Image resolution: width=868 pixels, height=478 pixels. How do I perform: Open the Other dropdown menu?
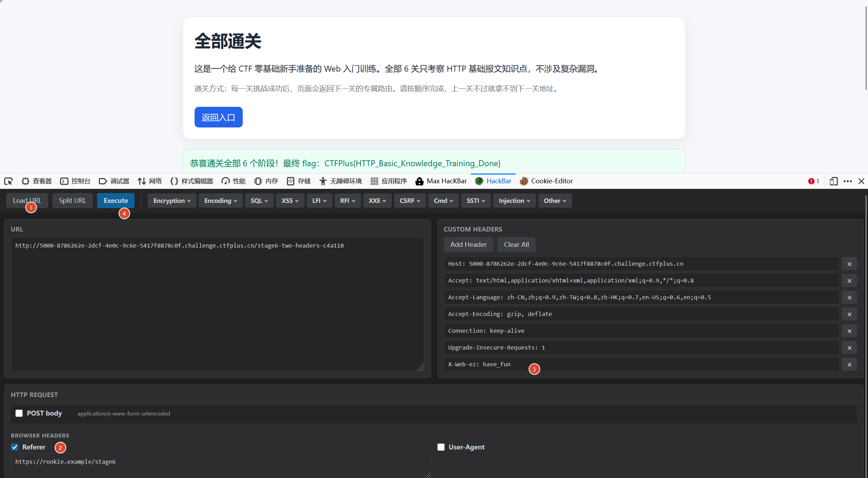555,201
